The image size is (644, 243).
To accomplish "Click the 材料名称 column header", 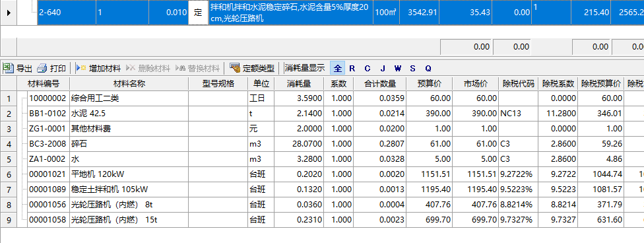I will point(129,84).
